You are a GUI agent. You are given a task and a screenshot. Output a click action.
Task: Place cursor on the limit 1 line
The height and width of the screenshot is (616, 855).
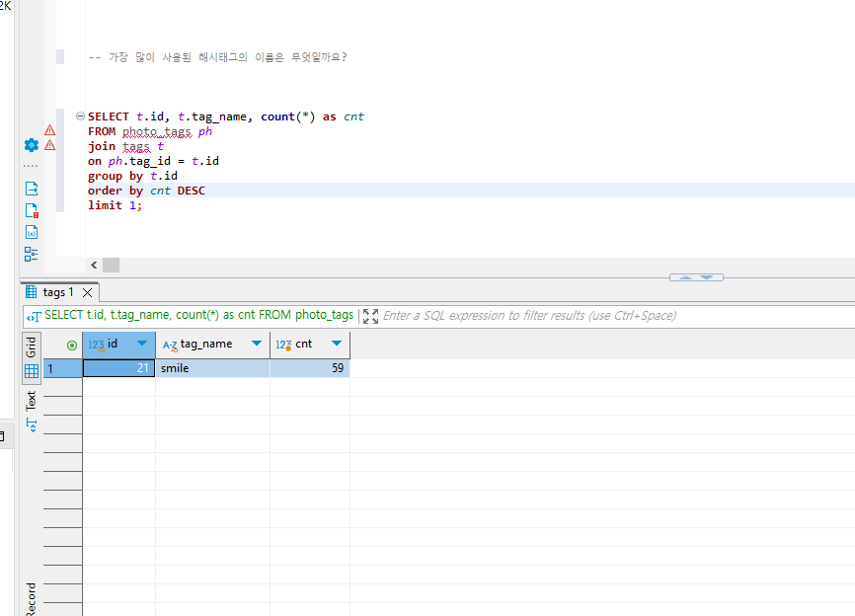pos(116,205)
